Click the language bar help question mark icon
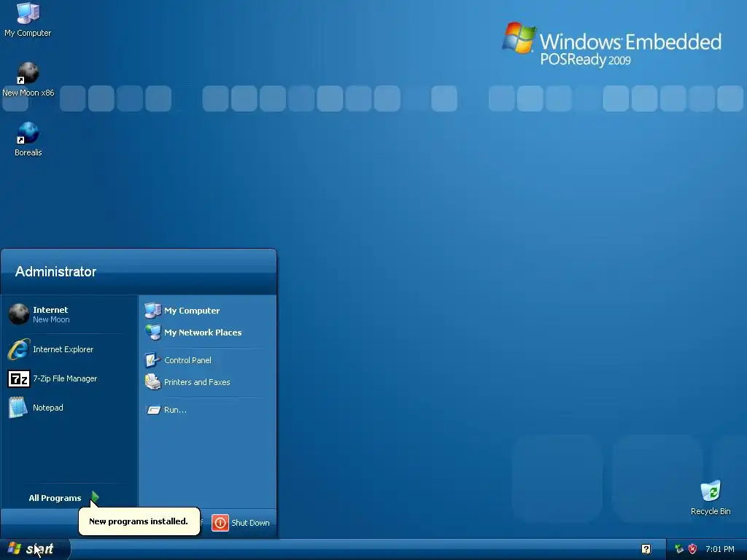The image size is (747, 560). [x=646, y=549]
